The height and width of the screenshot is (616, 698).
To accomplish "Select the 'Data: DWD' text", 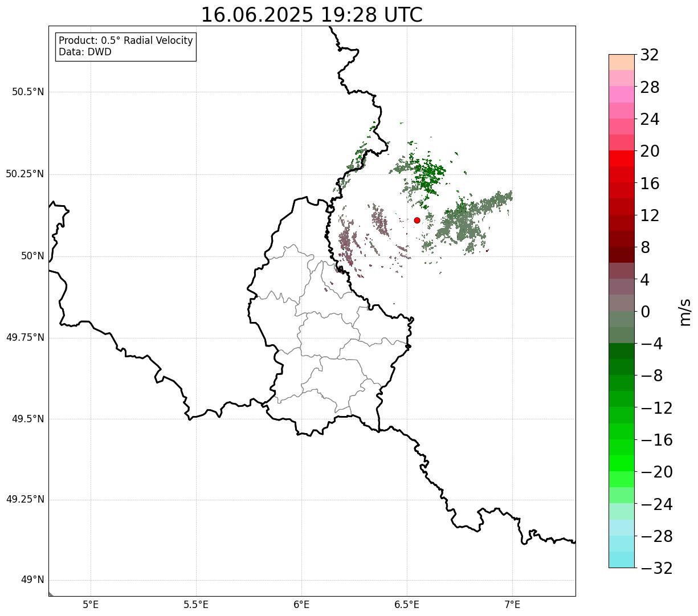I will [x=85, y=52].
